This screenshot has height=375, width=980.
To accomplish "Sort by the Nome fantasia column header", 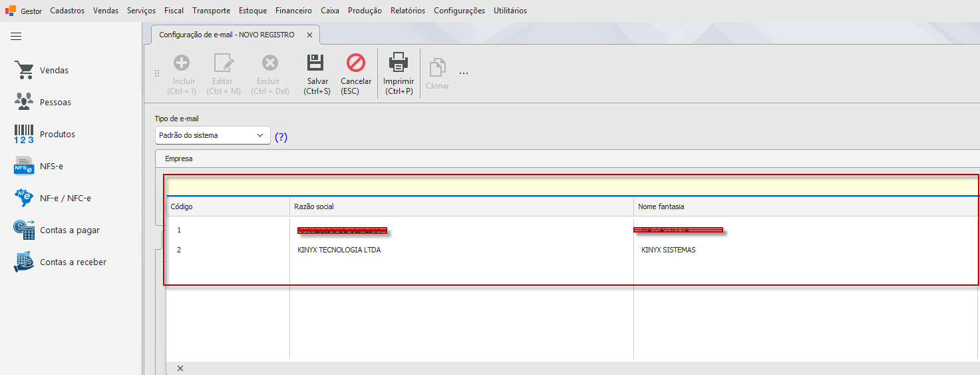I will [x=806, y=206].
